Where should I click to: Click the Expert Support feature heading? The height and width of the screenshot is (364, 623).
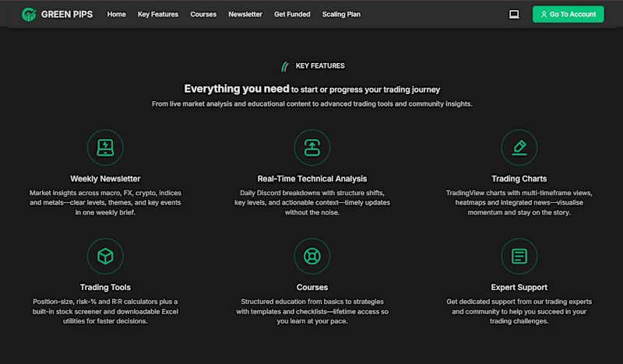519,288
